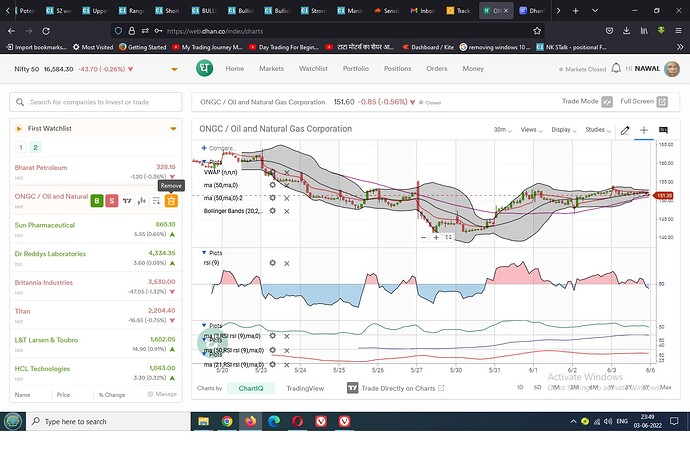Click the search companies input field

pos(95,102)
